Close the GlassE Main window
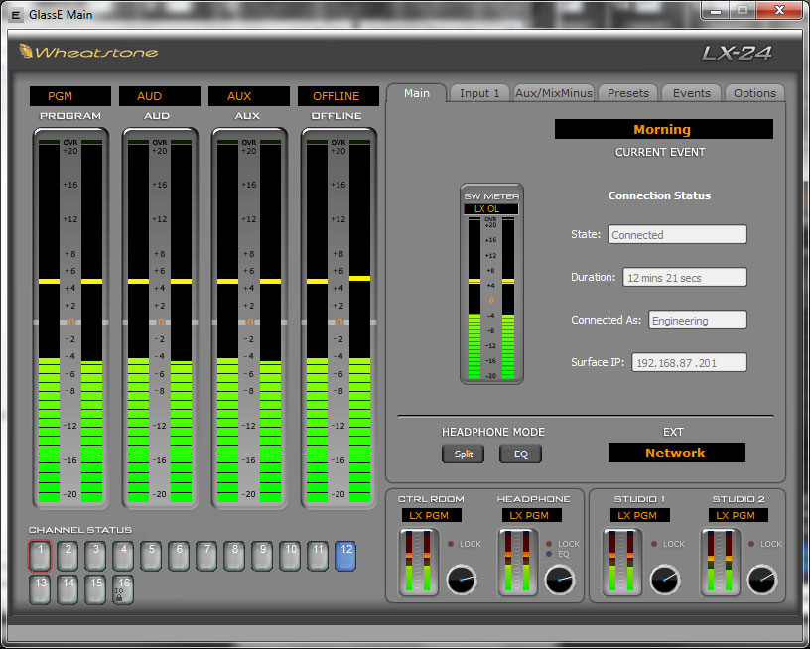812x649 pixels. [x=779, y=11]
